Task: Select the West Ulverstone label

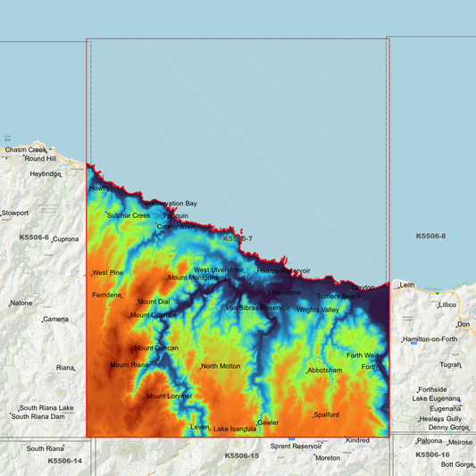Action: 219,270
